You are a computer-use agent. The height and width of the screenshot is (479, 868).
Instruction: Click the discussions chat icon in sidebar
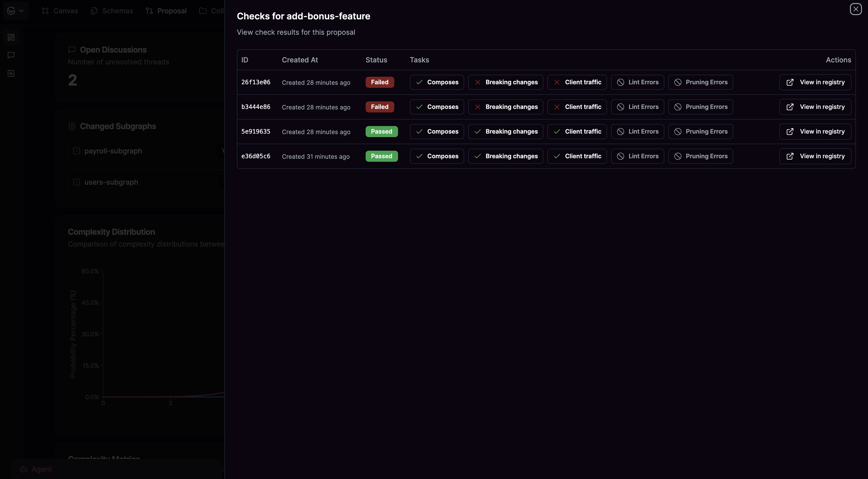(11, 55)
